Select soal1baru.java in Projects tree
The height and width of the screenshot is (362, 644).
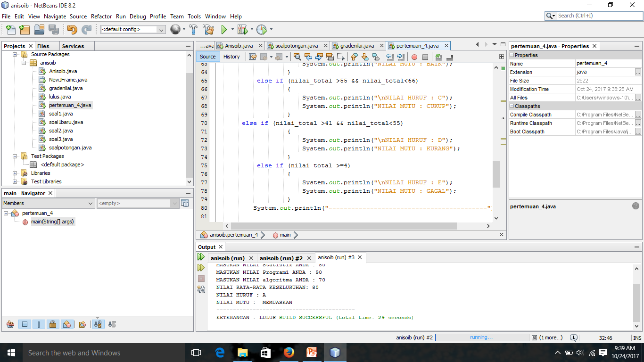pos(66,122)
